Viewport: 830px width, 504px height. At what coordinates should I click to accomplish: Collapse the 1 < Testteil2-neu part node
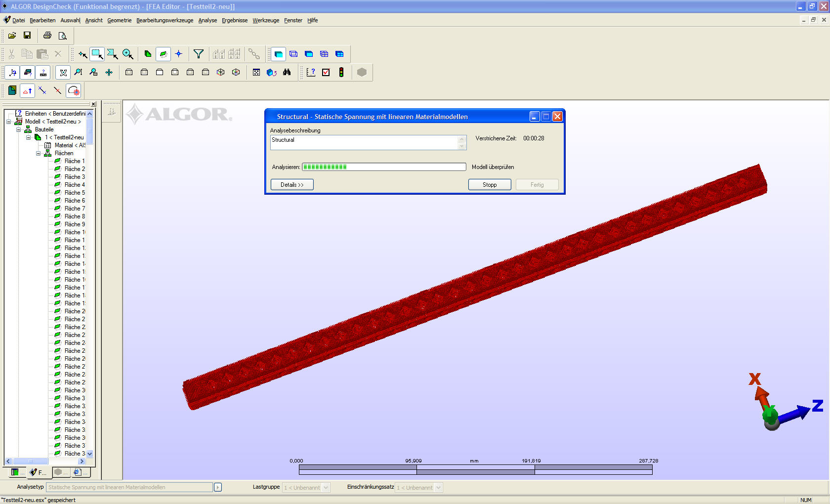click(28, 137)
